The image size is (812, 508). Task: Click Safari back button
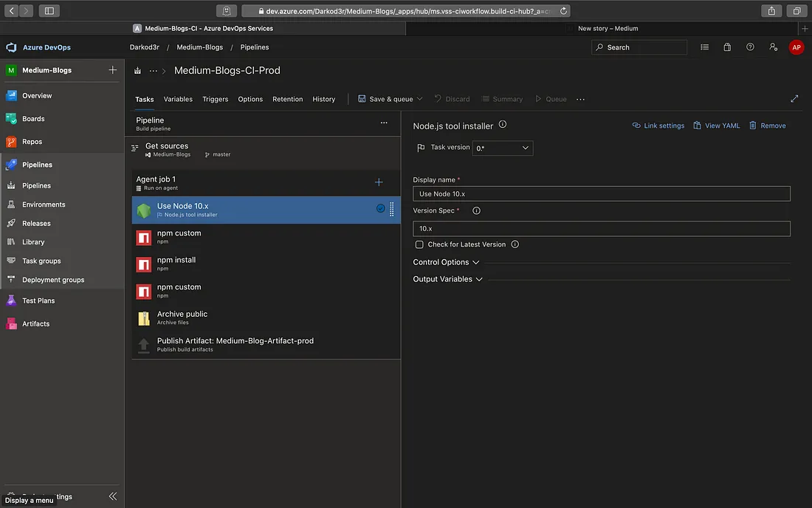point(11,11)
